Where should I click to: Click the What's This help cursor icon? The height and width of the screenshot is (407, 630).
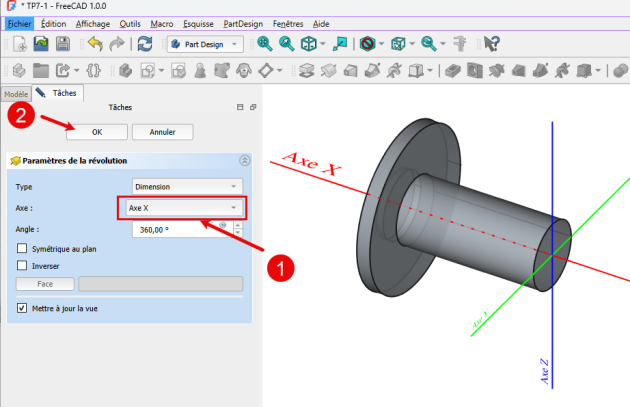[493, 44]
